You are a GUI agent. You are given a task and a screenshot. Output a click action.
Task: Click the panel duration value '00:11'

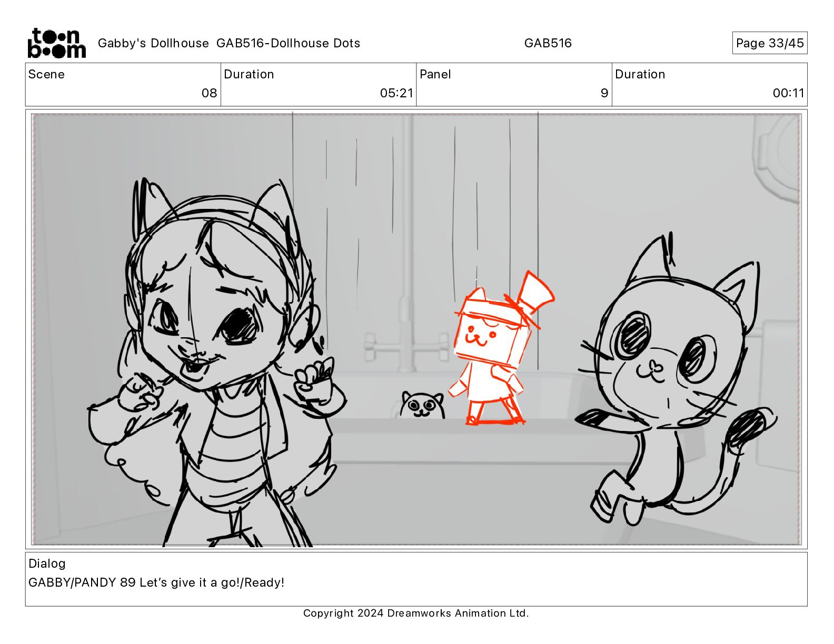pyautogui.click(x=789, y=93)
